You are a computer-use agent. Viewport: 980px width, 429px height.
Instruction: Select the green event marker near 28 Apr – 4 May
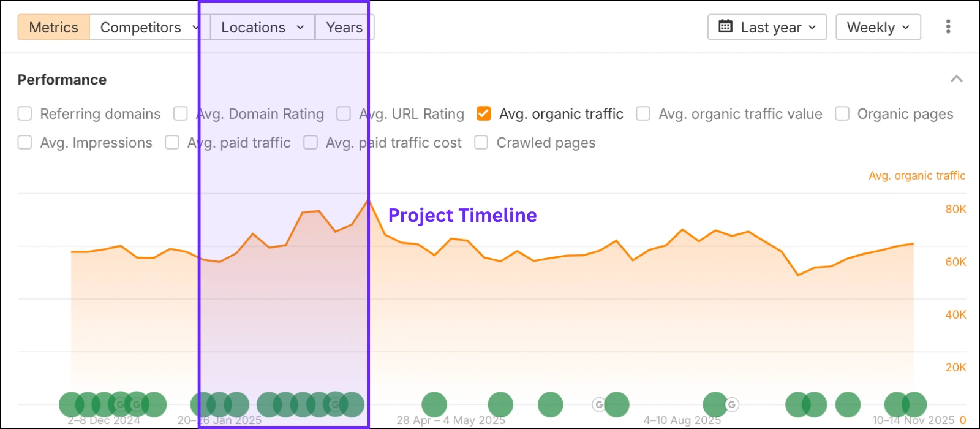pos(434,404)
